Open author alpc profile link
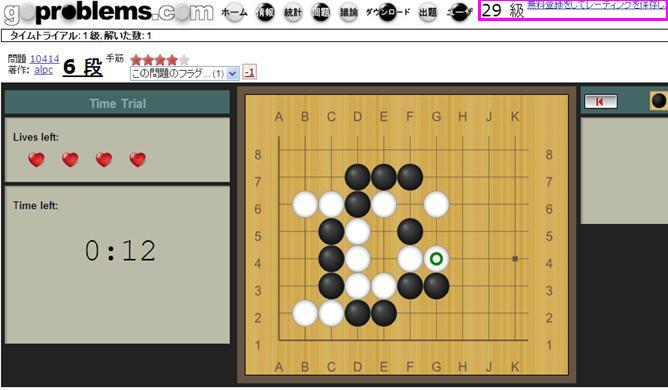 click(x=43, y=69)
